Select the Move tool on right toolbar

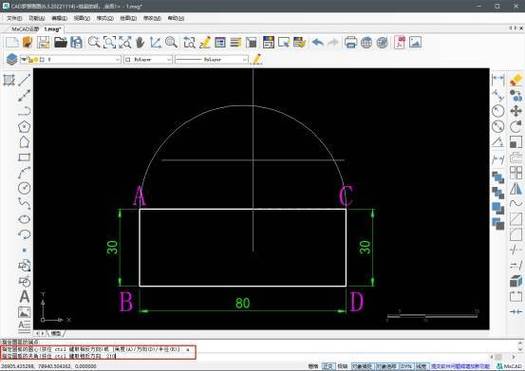pyautogui.click(x=516, y=111)
